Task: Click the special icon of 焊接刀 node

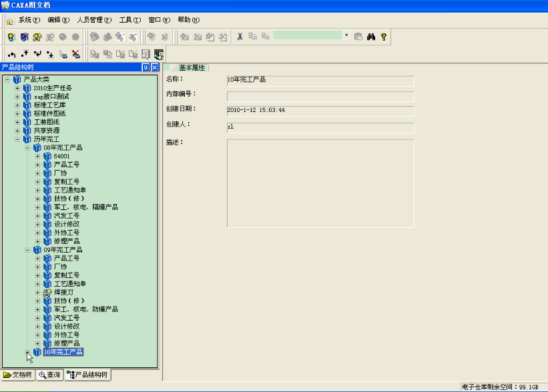Action: 47,293
